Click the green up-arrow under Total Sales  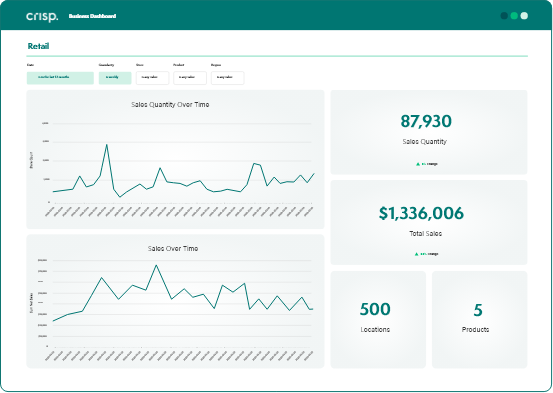[x=417, y=254]
